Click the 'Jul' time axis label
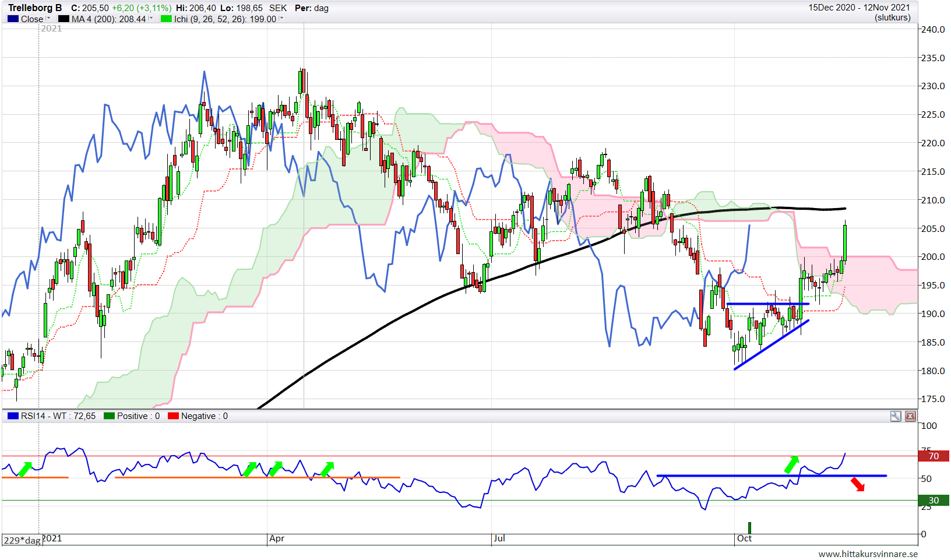 (x=499, y=538)
